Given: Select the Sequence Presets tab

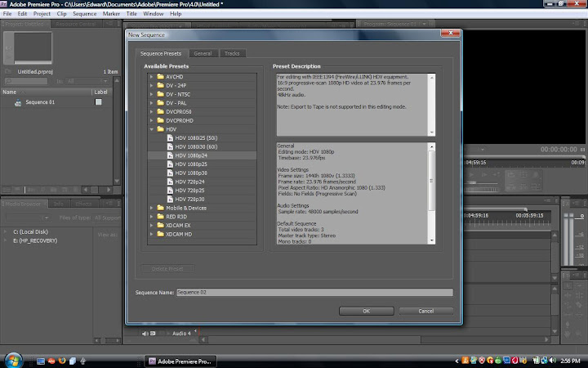Looking at the screenshot, I should [161, 53].
